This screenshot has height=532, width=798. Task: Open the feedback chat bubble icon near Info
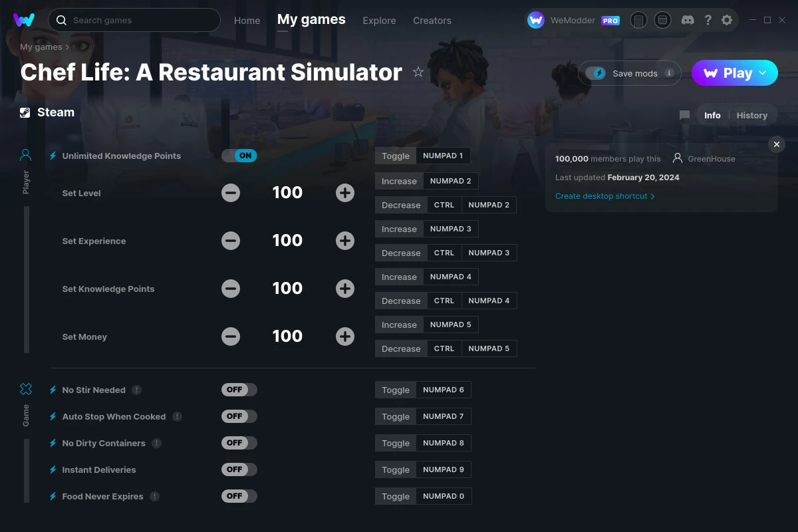684,115
